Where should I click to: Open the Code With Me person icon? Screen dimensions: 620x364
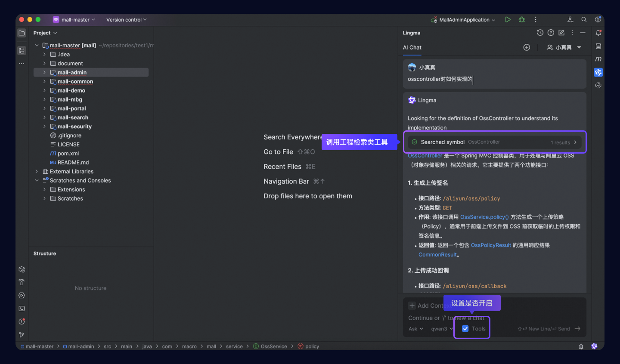coord(570,19)
